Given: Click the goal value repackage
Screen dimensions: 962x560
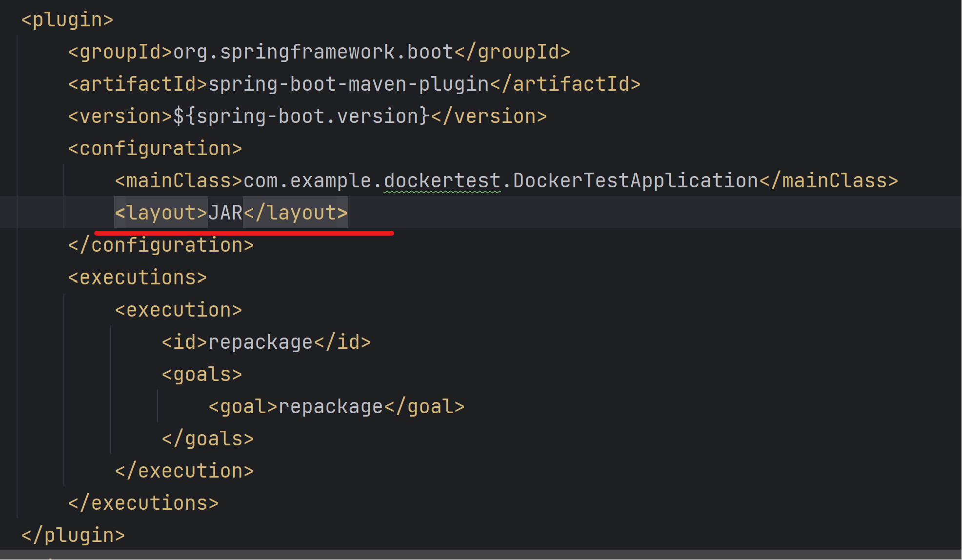Looking at the screenshot, I should tap(330, 406).
